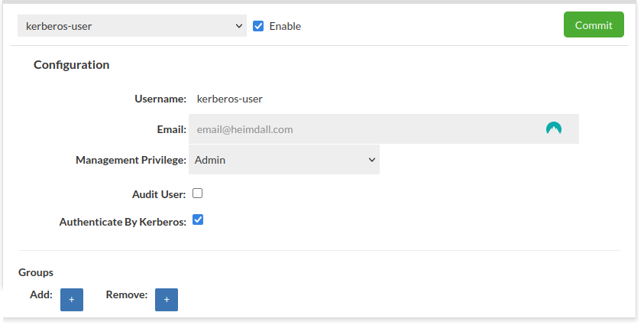Click the Enable label text
This screenshot has width=644, height=335.
(285, 26)
